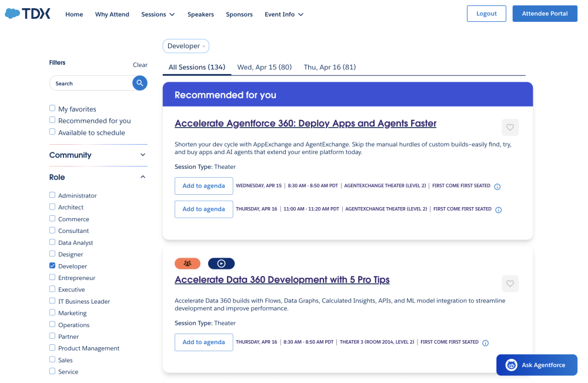Click the info icon beside First Come First Seated
The height and width of the screenshot is (383, 588).
[x=497, y=185]
